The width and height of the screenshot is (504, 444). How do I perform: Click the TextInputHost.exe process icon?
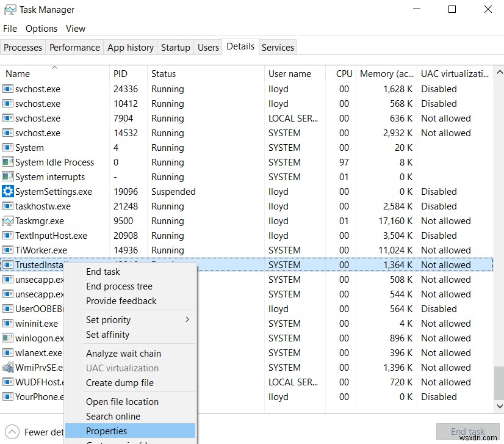click(x=9, y=235)
